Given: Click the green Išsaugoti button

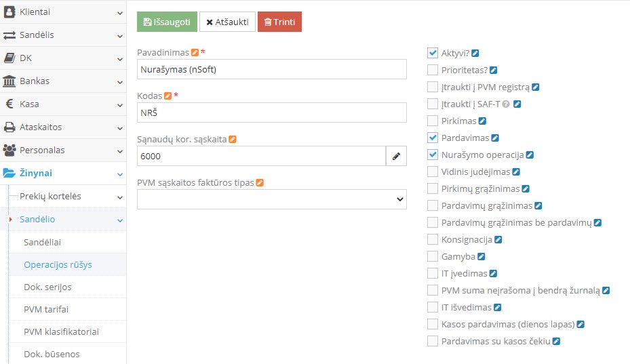Looking at the screenshot, I should [x=167, y=22].
